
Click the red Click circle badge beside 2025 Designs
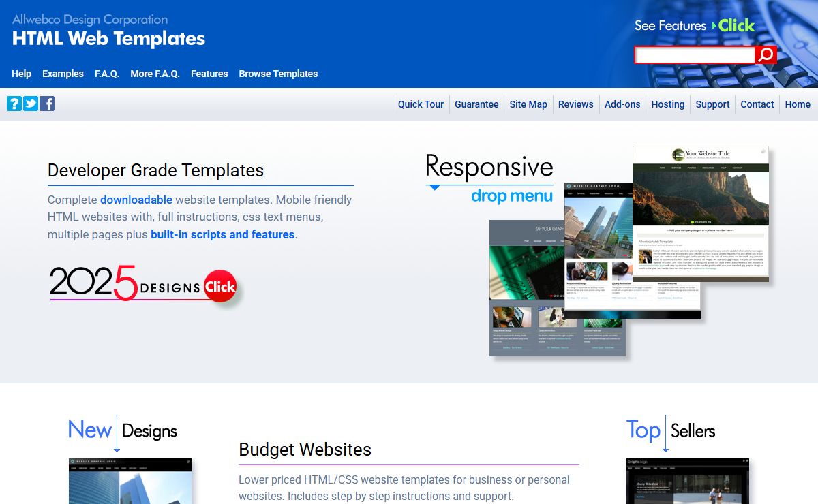point(220,287)
